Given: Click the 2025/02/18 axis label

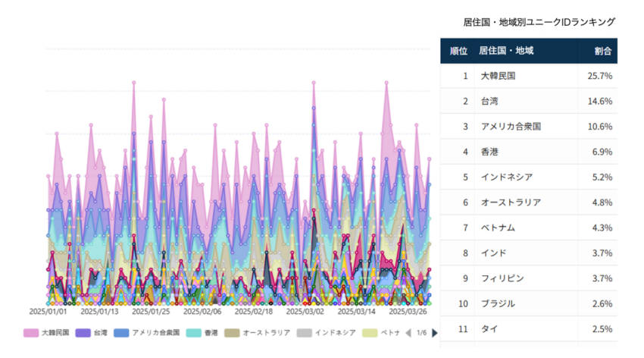Looking at the screenshot, I should 253,312.
